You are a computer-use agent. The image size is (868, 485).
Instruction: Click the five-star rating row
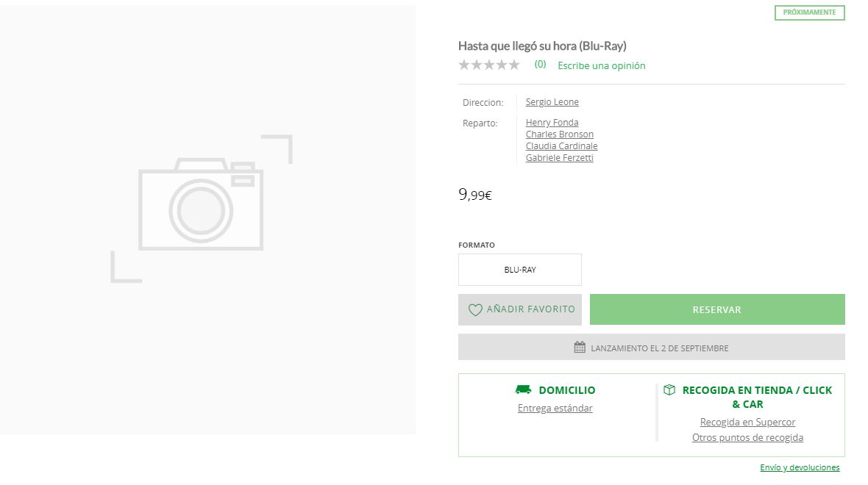pos(489,65)
